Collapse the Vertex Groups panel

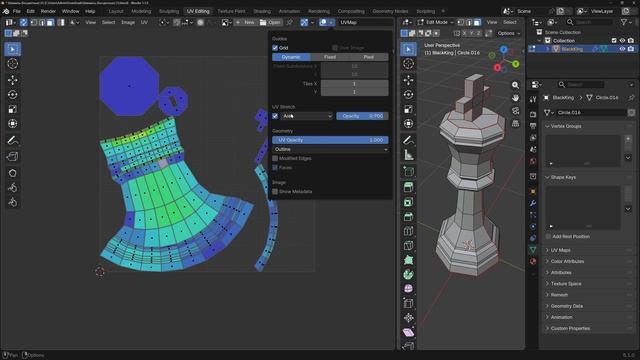point(566,126)
